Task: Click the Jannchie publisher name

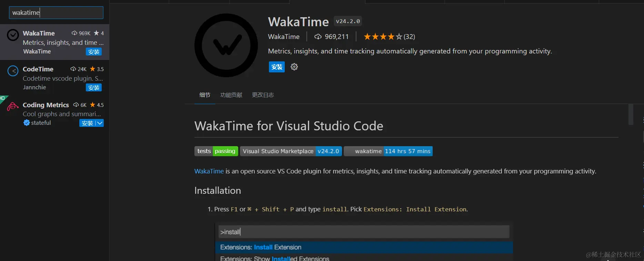Action: 34,87
